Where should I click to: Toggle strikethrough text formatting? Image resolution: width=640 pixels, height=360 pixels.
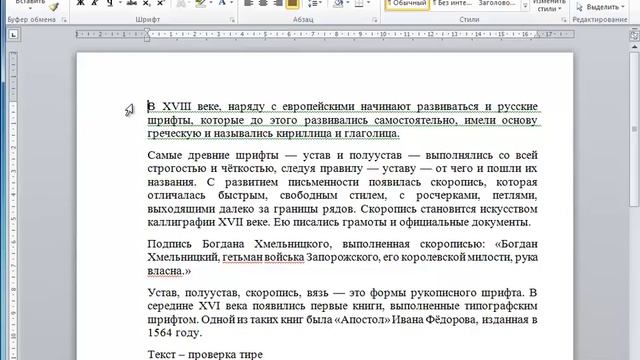(x=131, y=3)
